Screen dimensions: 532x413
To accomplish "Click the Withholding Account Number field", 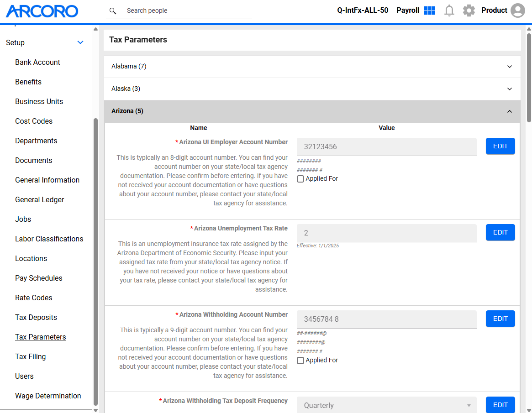I will point(386,319).
